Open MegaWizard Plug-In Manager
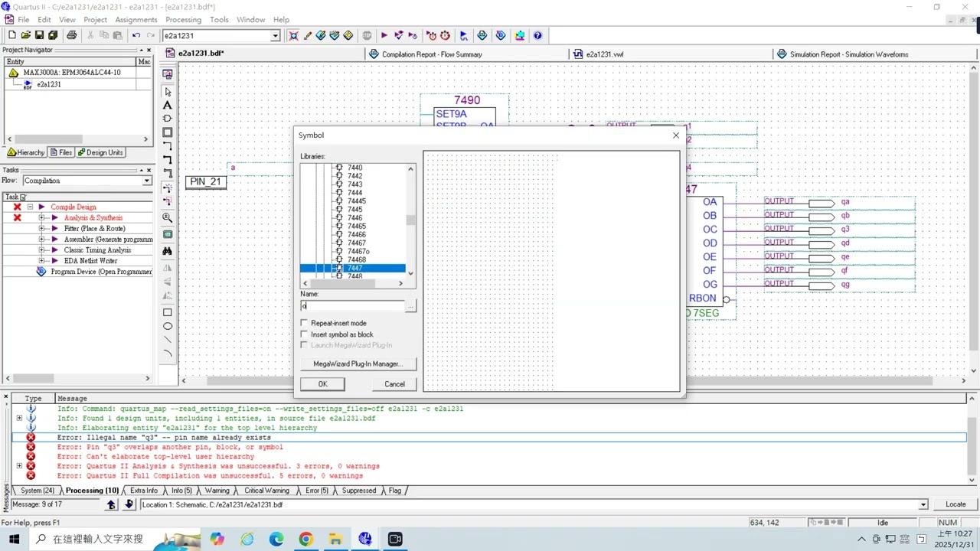This screenshot has width=980, height=551. [358, 364]
